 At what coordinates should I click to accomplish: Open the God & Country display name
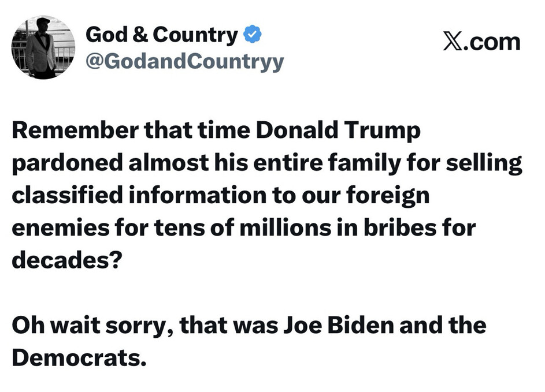tap(161, 36)
